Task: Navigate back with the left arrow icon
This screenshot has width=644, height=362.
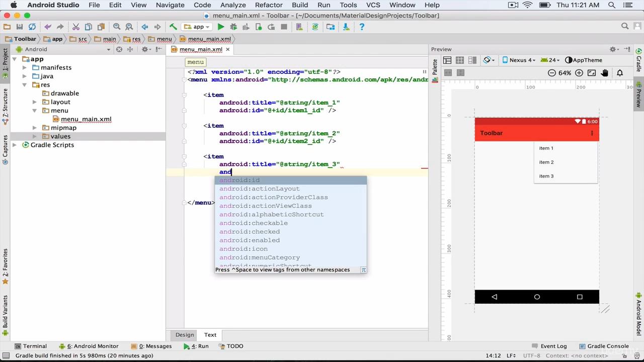Action: pos(145,27)
